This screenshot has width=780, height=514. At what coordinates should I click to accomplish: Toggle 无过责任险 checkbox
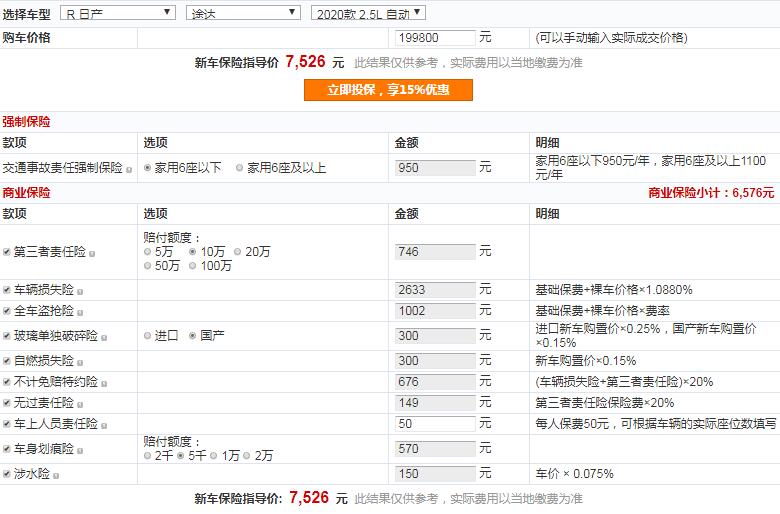(x=6, y=403)
